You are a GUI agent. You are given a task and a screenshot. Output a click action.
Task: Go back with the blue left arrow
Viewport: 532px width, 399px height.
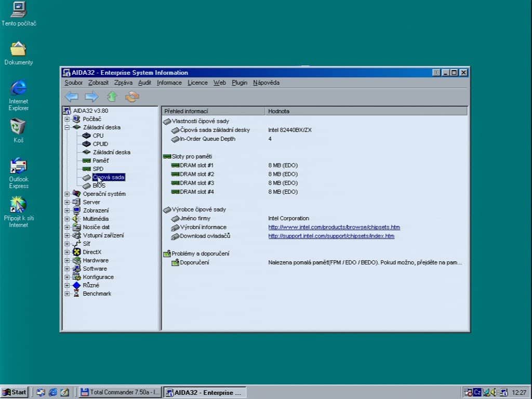tap(72, 97)
